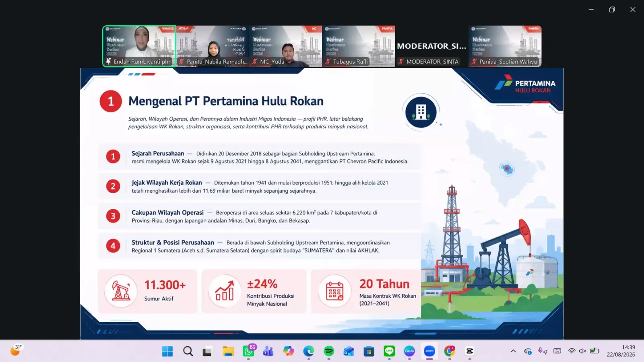Click the oil pump icon beside 11.300+
The height and width of the screenshot is (362, 644).
click(121, 291)
